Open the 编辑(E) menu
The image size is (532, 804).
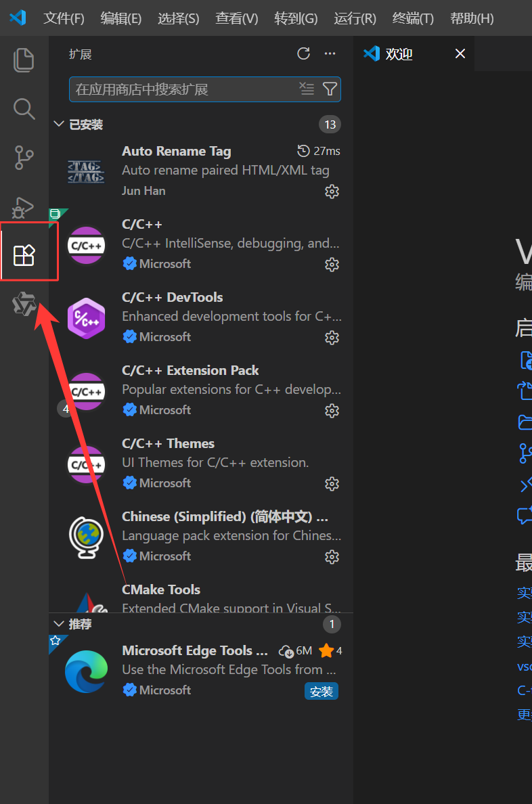tap(121, 18)
